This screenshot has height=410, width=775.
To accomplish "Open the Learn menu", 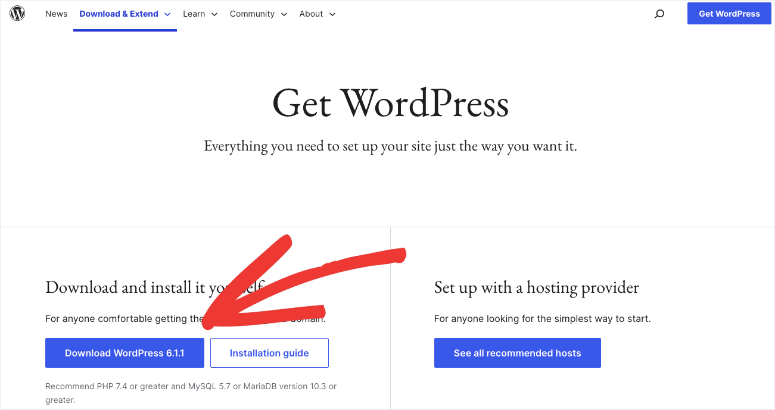I will [x=194, y=14].
